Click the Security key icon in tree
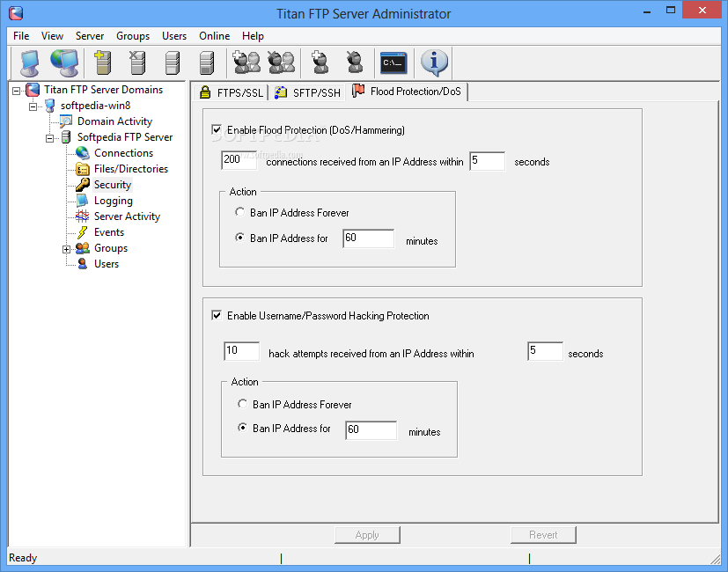The height and width of the screenshot is (572, 728). 83,184
